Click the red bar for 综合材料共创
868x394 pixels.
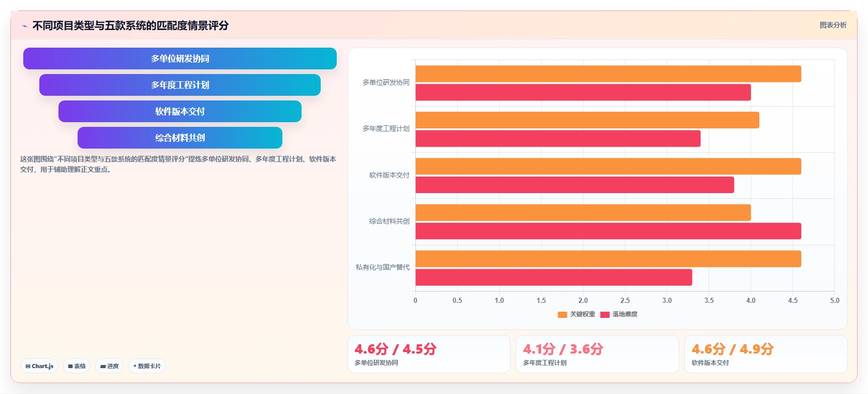point(608,231)
